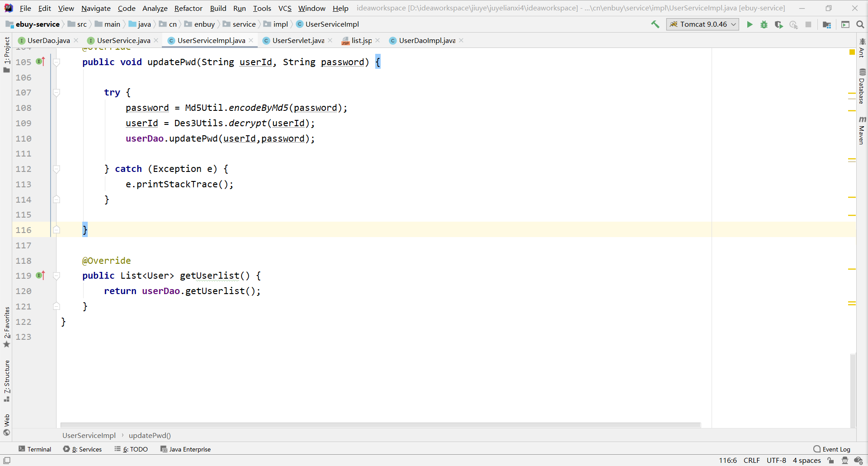
Task: Start debugging with the bug icon
Action: (764, 24)
